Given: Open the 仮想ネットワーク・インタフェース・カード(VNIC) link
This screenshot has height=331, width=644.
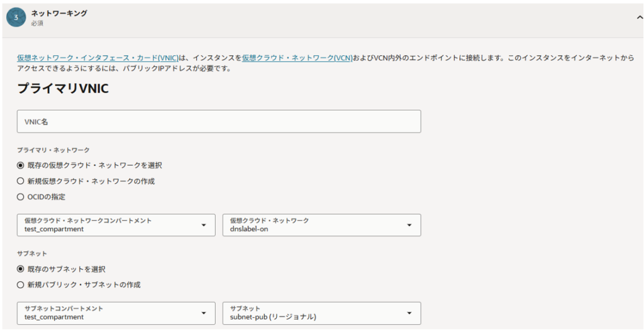Looking at the screenshot, I should [x=87, y=57].
